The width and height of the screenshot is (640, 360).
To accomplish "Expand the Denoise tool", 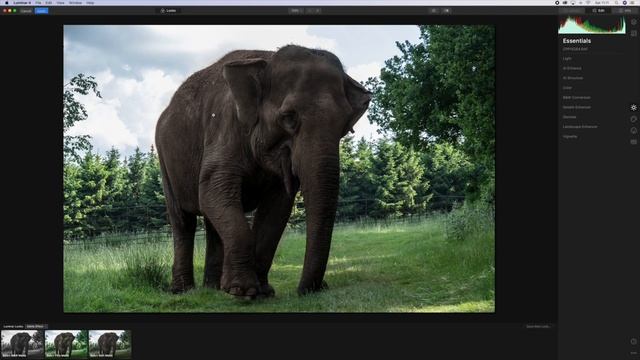I will (569, 117).
